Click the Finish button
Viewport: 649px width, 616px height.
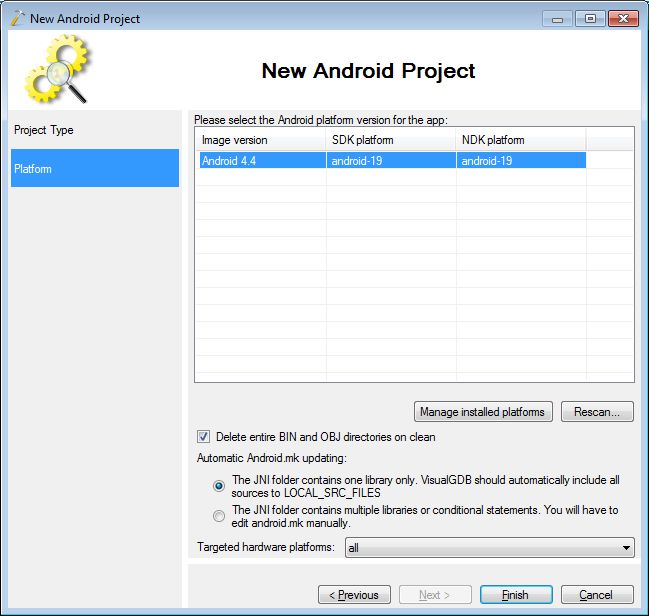(x=516, y=595)
